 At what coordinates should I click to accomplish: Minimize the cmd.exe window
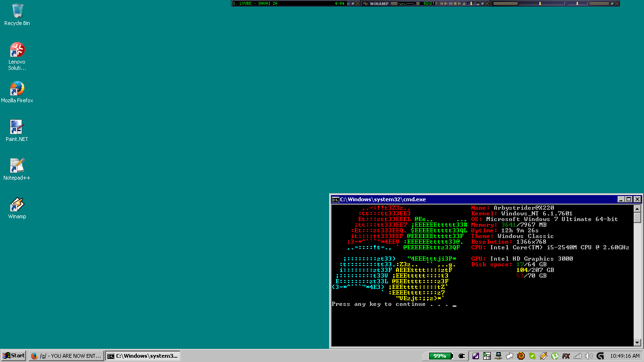coord(621,199)
